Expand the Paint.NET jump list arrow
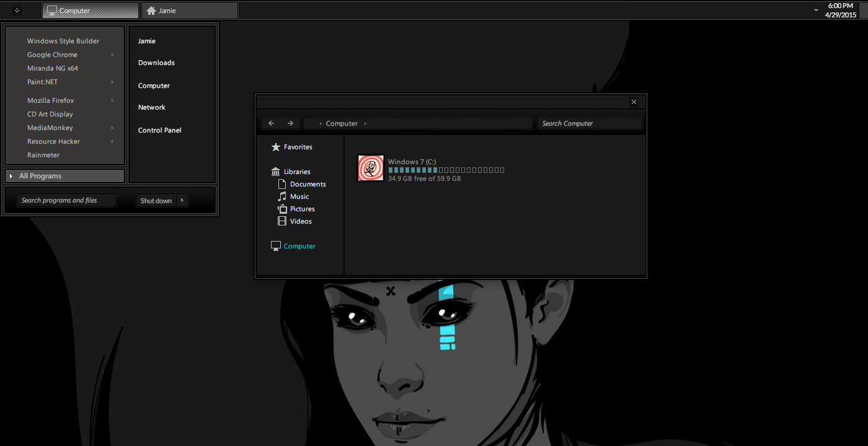 [112, 82]
